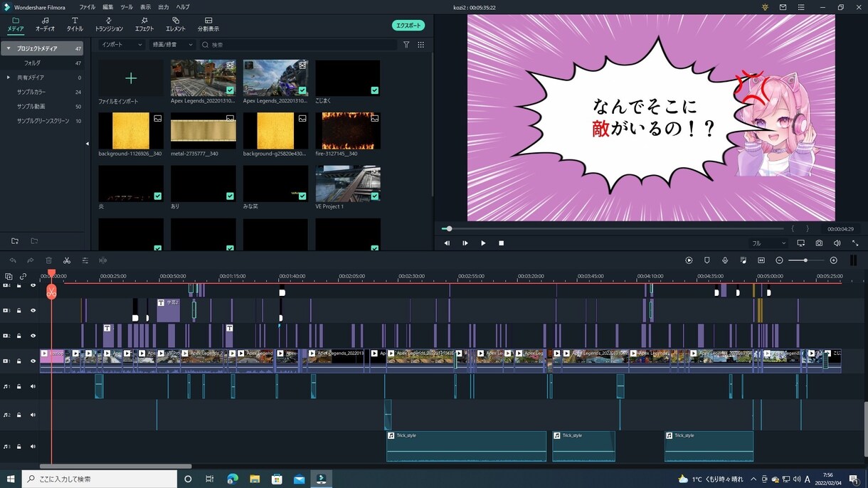Add a new folder in media panel
Screen dimensions: 868x488
15,241
